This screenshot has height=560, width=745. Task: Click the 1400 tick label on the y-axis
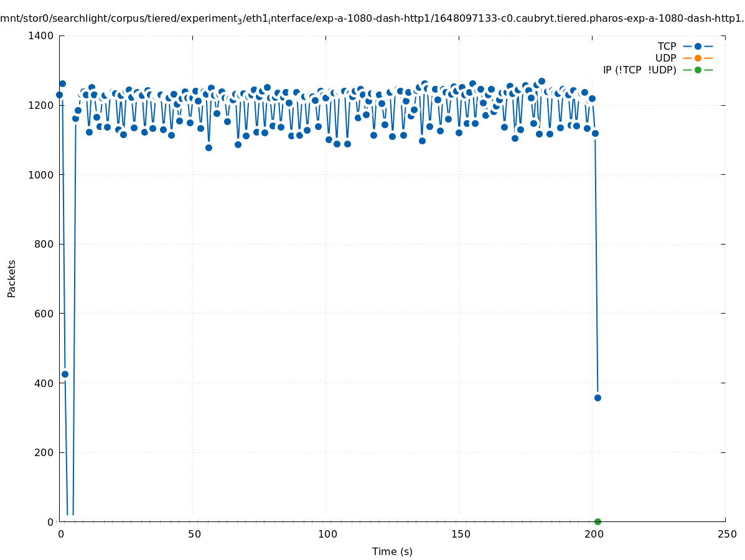tap(40, 36)
